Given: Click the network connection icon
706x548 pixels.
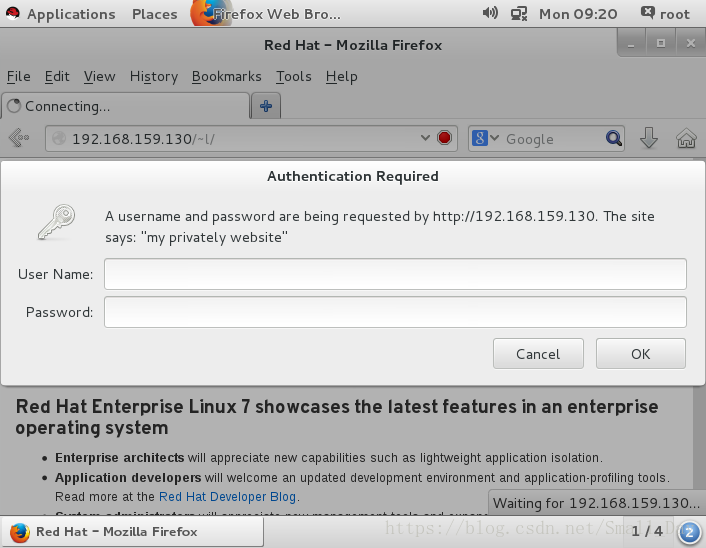Looking at the screenshot, I should (519, 14).
